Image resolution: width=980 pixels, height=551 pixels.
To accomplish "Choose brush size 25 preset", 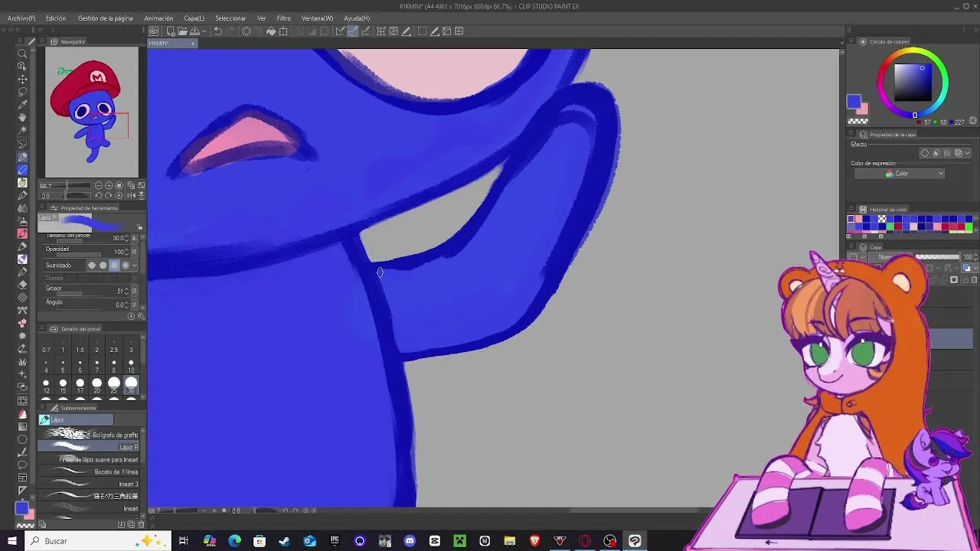I will [x=114, y=385].
